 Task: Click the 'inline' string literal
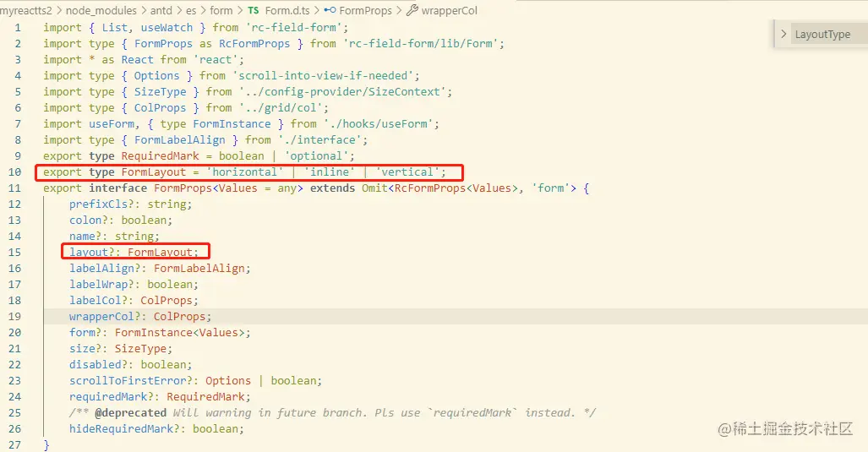(330, 172)
